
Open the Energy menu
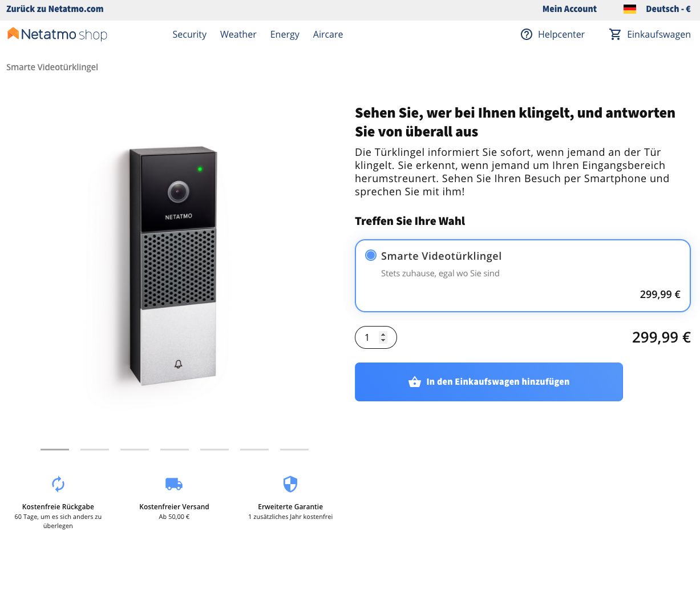pyautogui.click(x=285, y=34)
